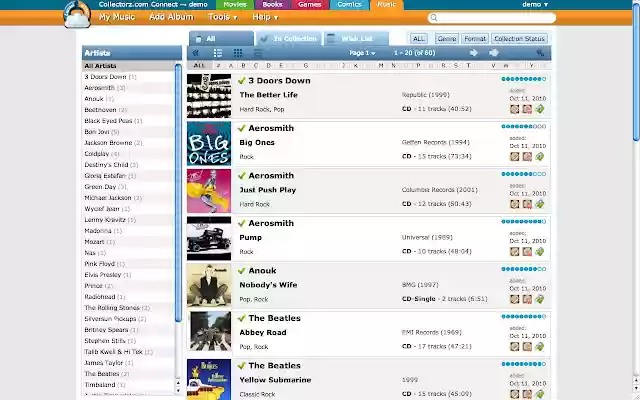Click edit icon for The Better Life
640x400 pixels.
coord(515,109)
